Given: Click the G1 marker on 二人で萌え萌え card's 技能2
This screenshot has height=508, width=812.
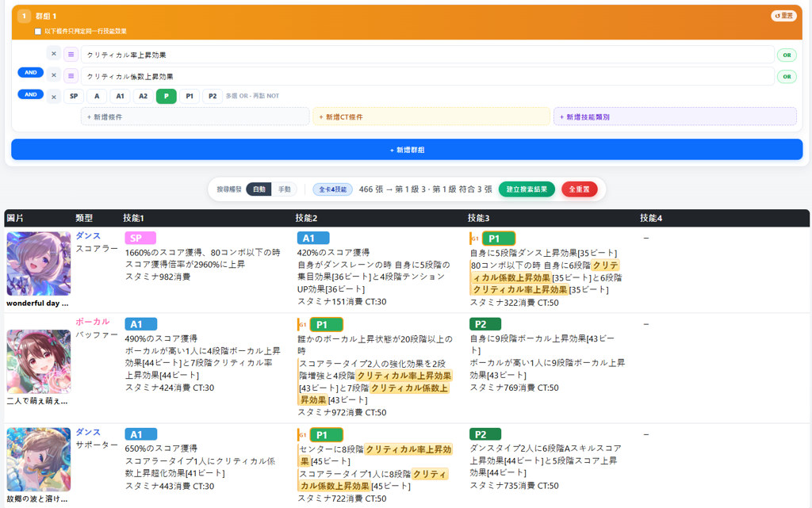Looking at the screenshot, I should click(x=302, y=325).
